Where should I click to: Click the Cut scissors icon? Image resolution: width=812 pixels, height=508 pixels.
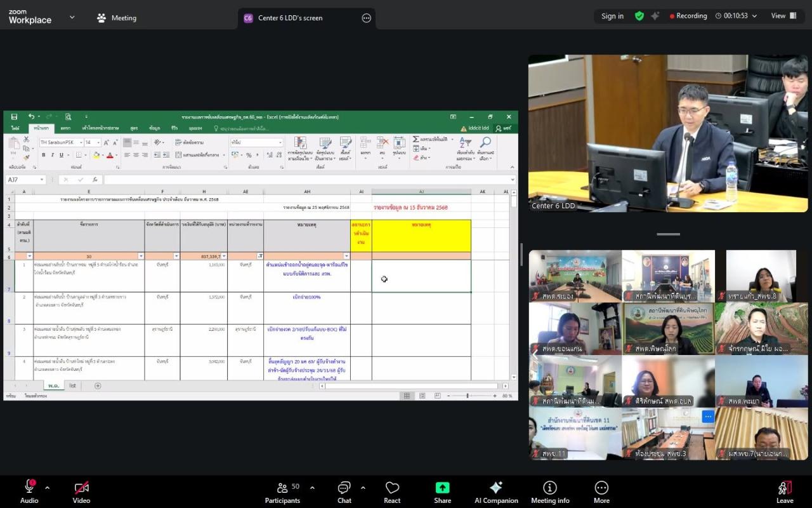26,140
